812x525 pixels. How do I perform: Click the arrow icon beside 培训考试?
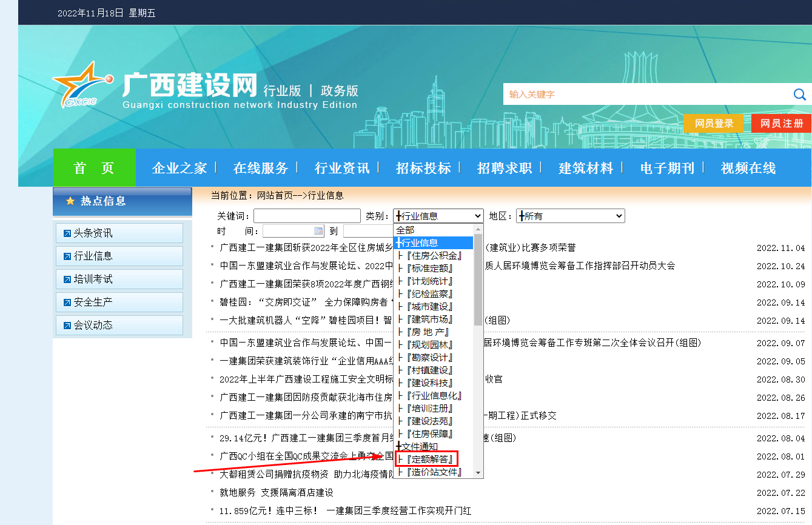click(67, 279)
